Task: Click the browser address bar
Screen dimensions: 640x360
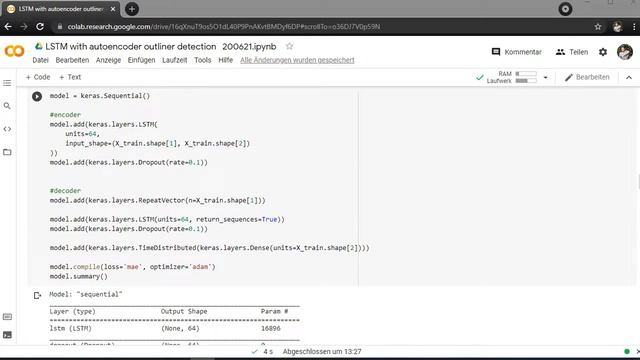Action: coord(322,27)
